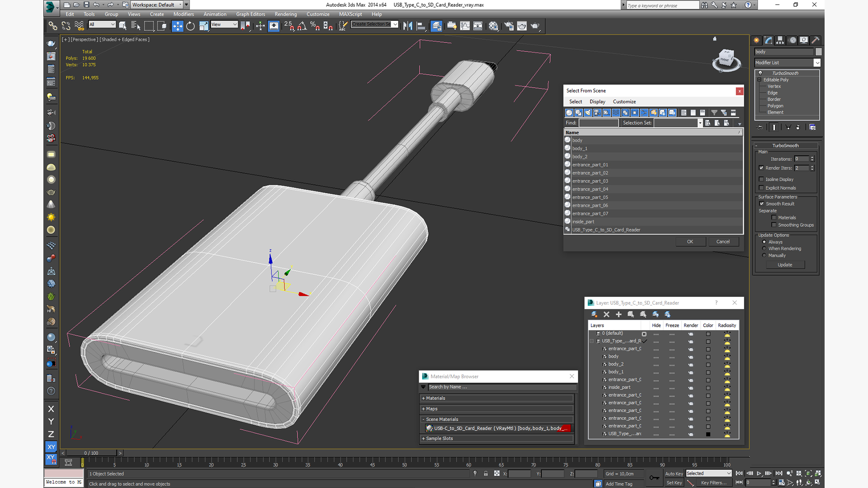Check Smoothing Groups checkbox
The width and height of the screenshot is (868, 488).
point(774,225)
